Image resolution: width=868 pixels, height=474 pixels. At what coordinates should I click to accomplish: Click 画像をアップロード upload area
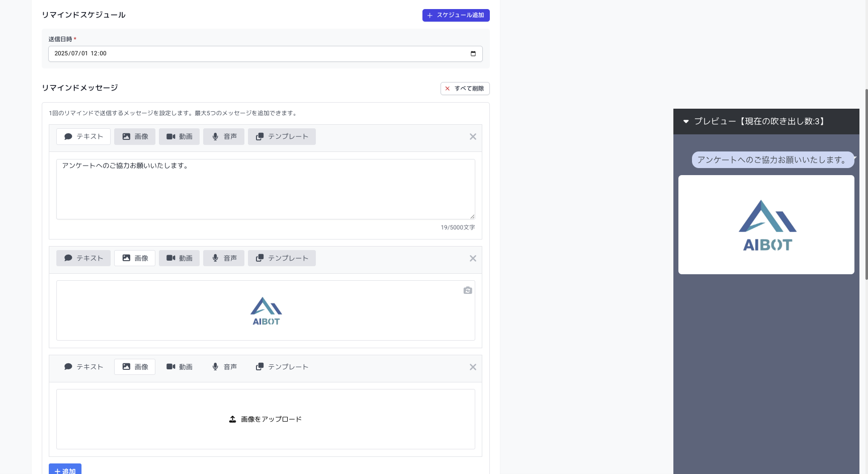click(x=266, y=419)
